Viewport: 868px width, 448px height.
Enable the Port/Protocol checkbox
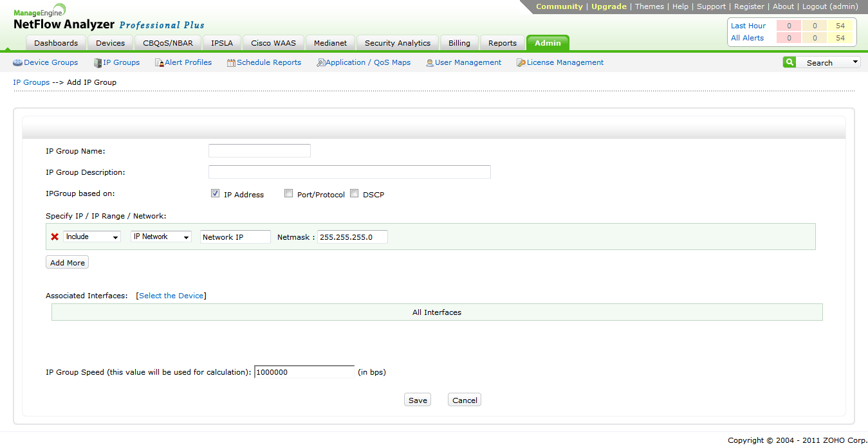click(289, 193)
